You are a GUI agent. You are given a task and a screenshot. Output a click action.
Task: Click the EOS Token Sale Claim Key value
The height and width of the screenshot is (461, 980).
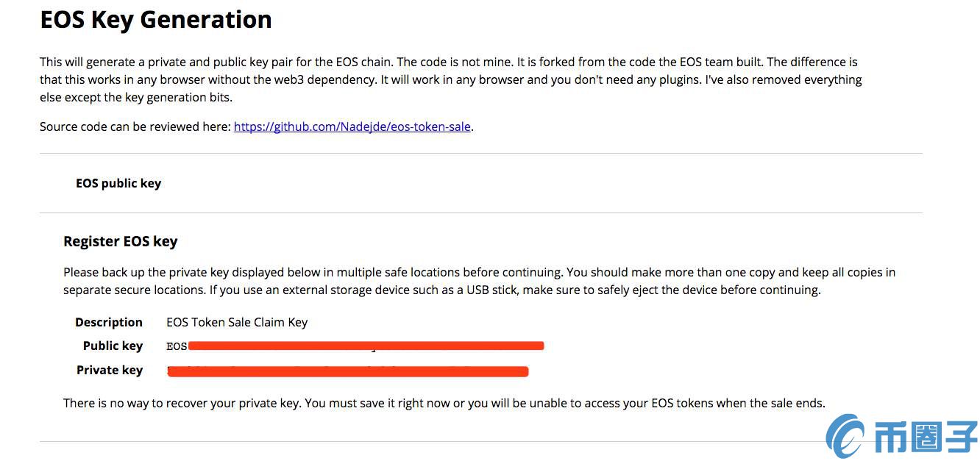coord(237,322)
